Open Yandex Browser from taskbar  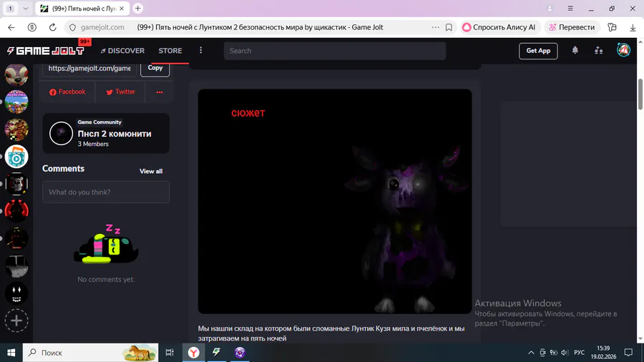(193, 353)
